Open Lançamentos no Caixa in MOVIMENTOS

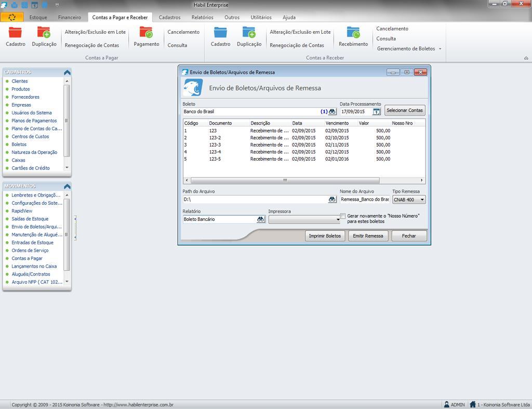point(34,266)
